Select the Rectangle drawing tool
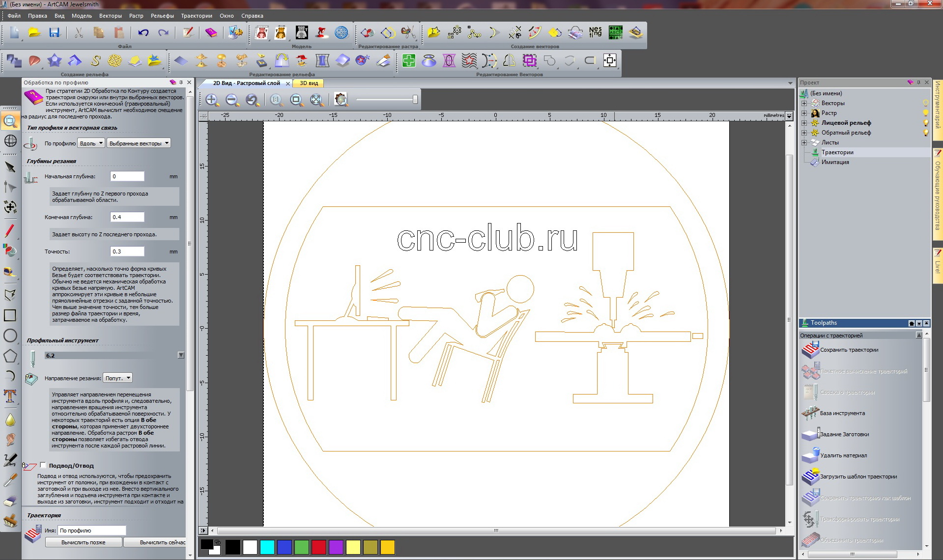 (x=10, y=315)
